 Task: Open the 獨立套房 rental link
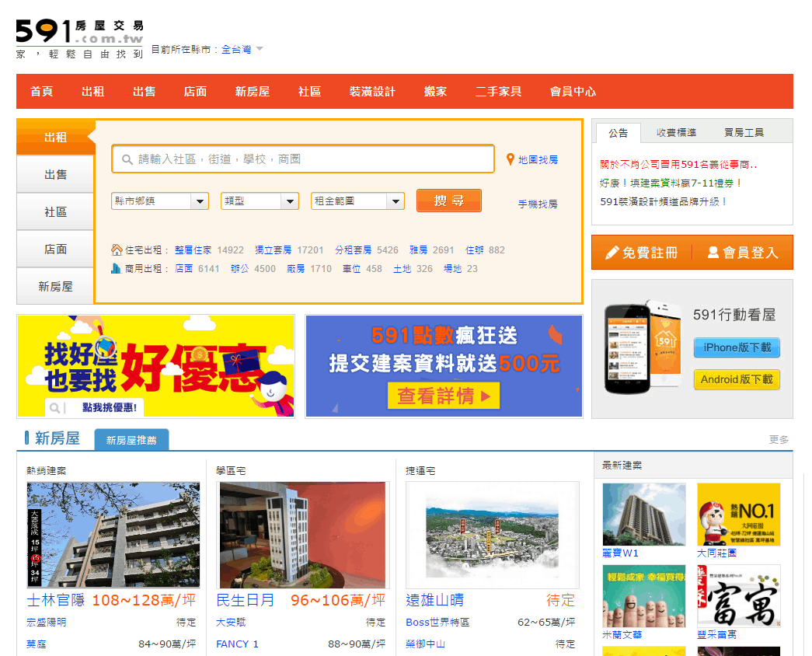pos(273,249)
